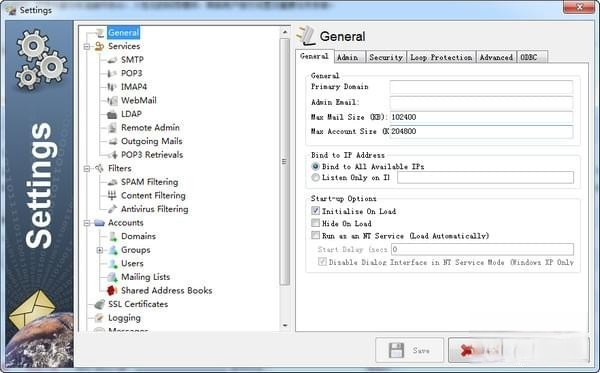Select Users in the tree

pos(132,264)
